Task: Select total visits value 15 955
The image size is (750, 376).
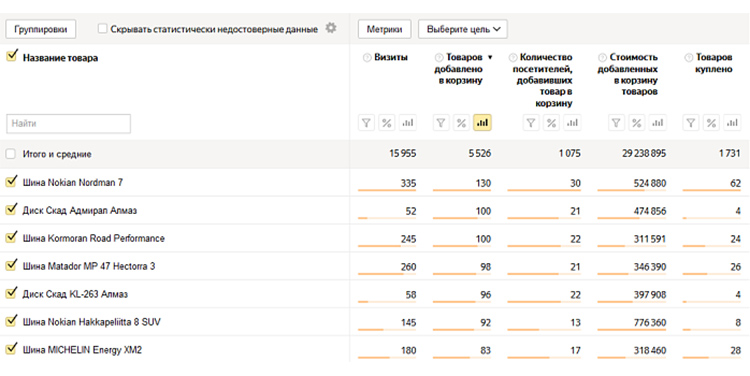Action: [402, 154]
